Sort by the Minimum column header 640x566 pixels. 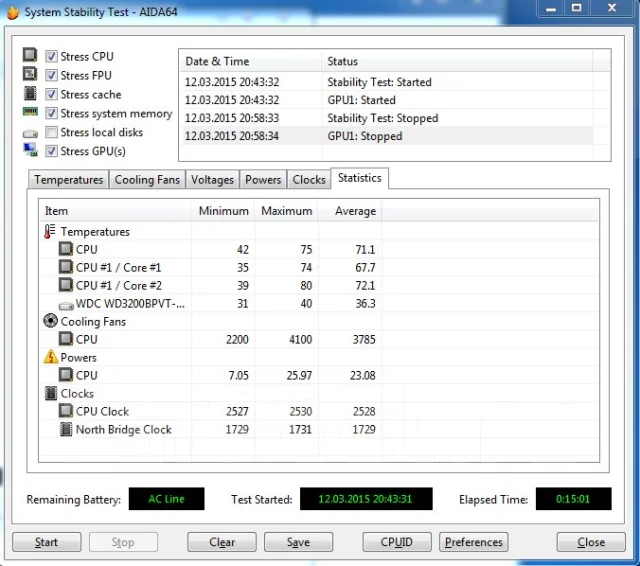pyautogui.click(x=223, y=211)
